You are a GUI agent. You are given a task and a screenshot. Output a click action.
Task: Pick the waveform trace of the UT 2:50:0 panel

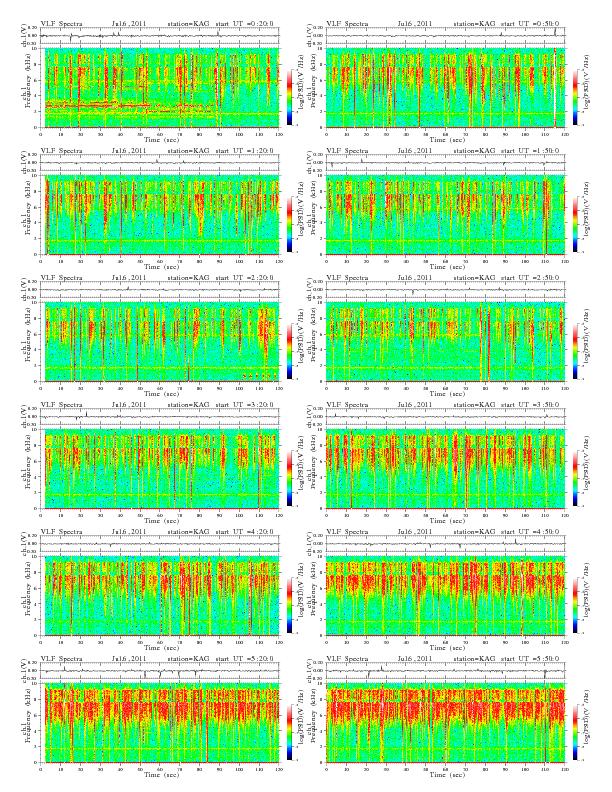point(445,290)
